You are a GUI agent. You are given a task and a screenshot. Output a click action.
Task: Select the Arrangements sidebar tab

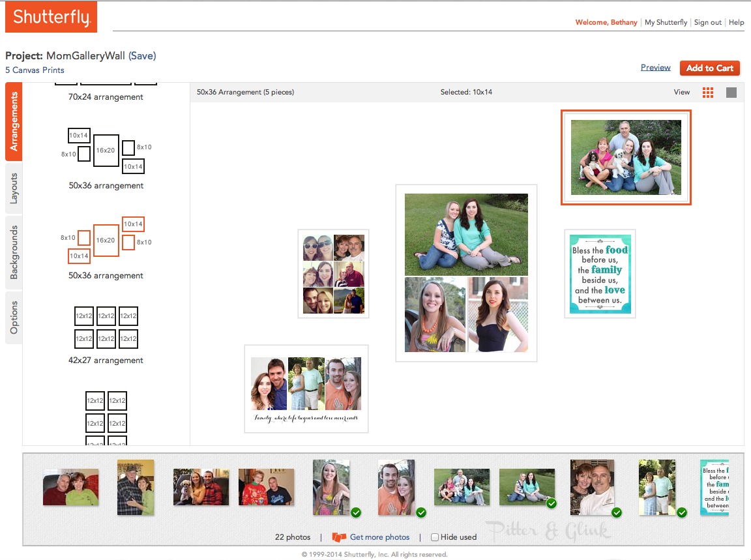click(x=14, y=121)
